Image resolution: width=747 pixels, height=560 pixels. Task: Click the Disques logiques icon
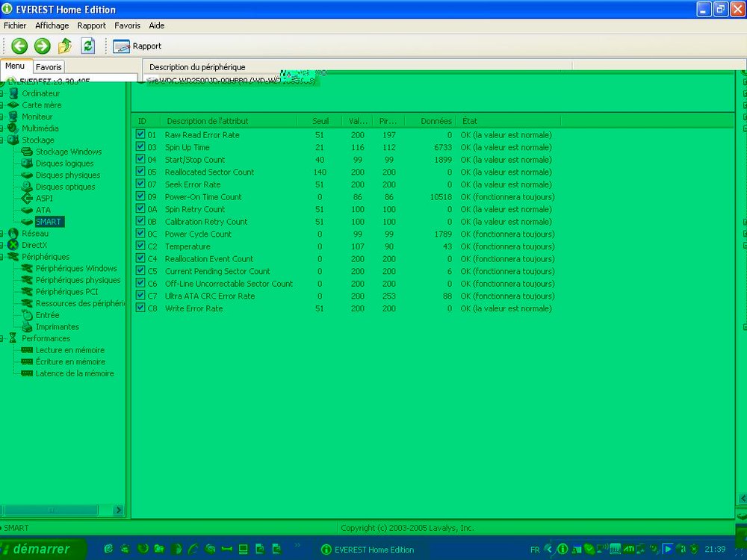pyautogui.click(x=27, y=164)
